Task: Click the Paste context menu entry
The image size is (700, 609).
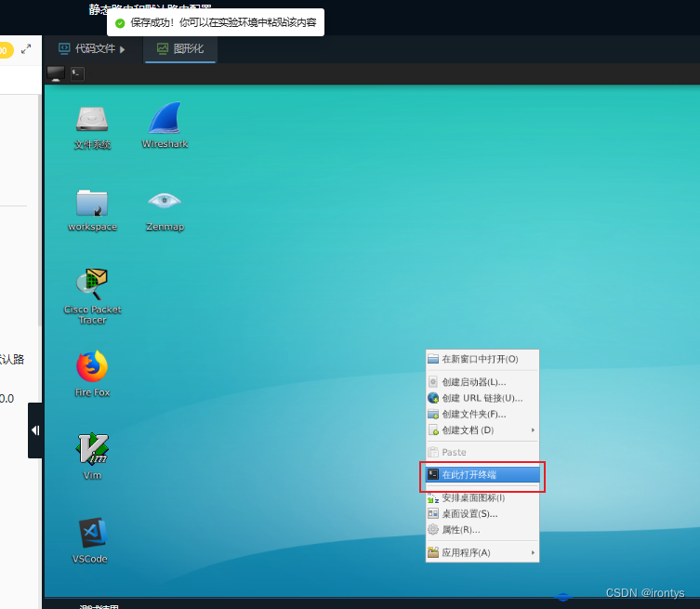Action: coord(482,452)
